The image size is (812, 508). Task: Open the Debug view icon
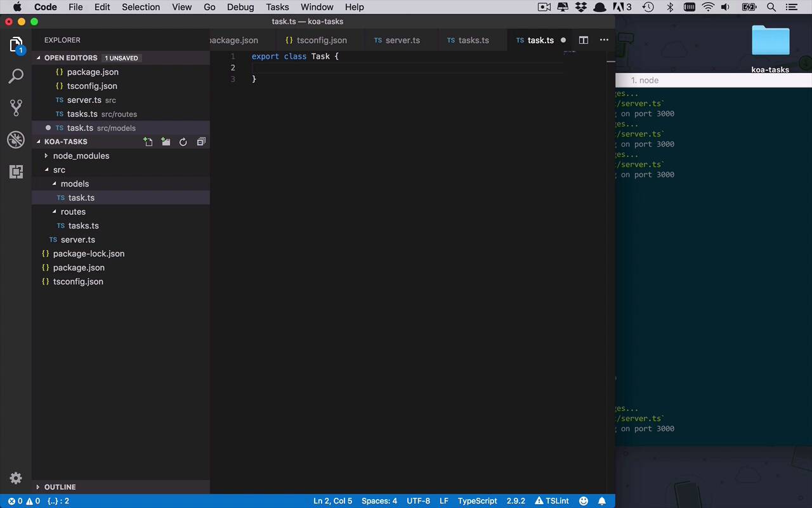point(16,140)
